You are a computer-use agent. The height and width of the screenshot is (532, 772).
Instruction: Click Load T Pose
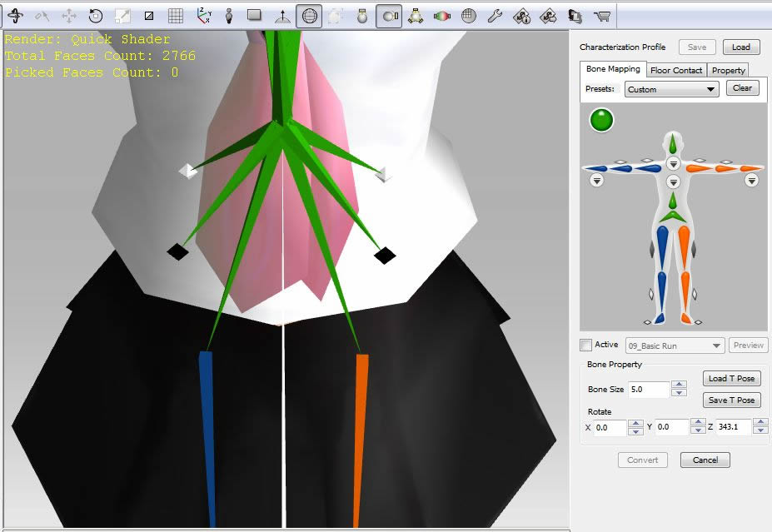[732, 379]
